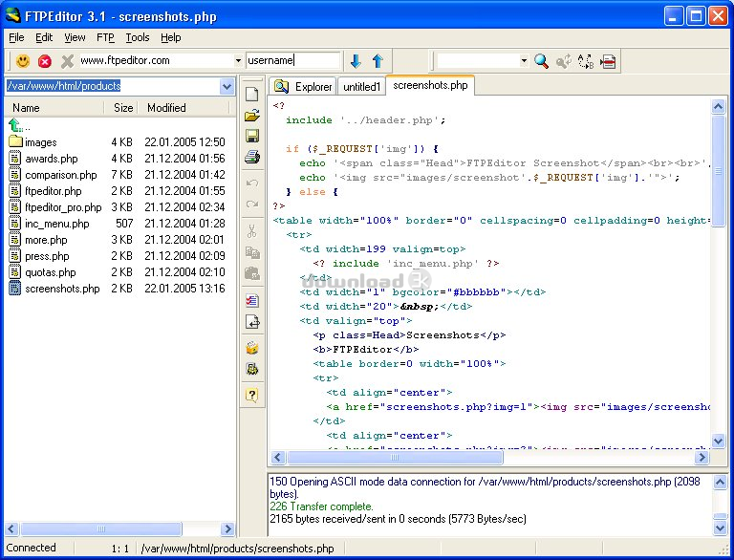Click the yellow question mark help icon
The image size is (734, 560).
[252, 395]
